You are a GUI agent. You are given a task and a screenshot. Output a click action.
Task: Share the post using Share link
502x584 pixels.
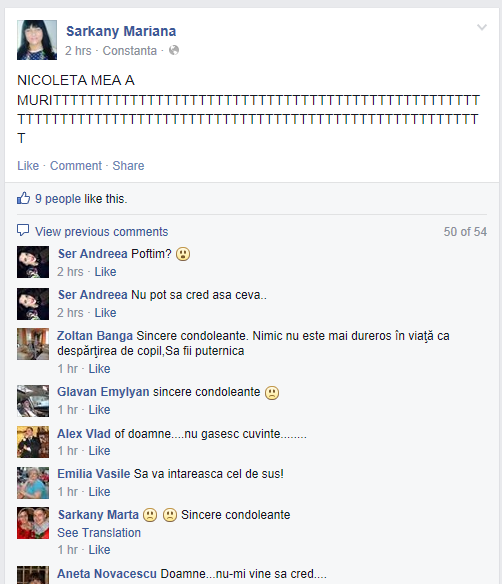(128, 166)
